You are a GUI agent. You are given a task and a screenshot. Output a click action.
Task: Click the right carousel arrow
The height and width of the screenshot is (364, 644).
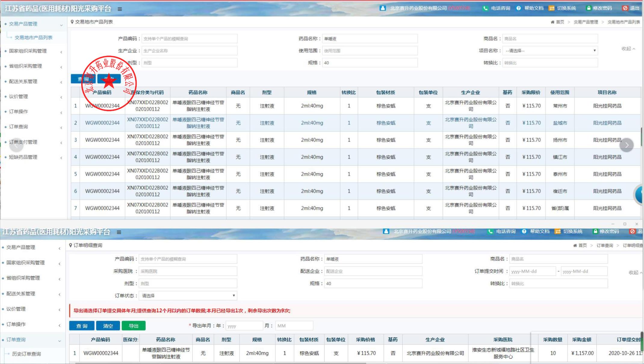click(x=627, y=145)
